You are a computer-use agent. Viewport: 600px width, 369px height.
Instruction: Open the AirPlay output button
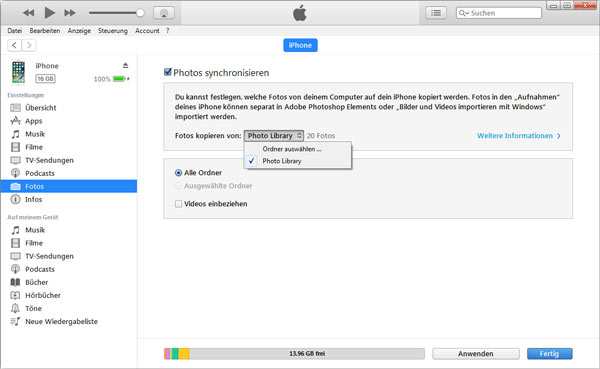click(x=164, y=13)
